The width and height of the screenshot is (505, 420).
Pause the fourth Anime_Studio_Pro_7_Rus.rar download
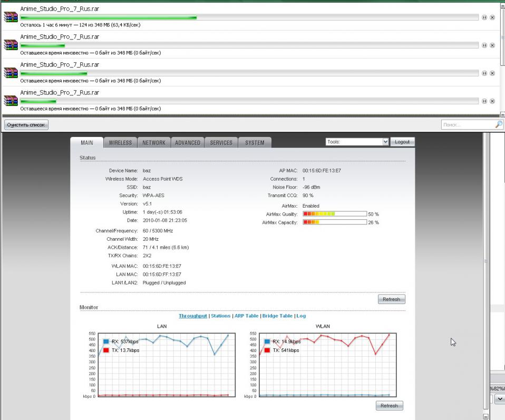pyautogui.click(x=484, y=101)
